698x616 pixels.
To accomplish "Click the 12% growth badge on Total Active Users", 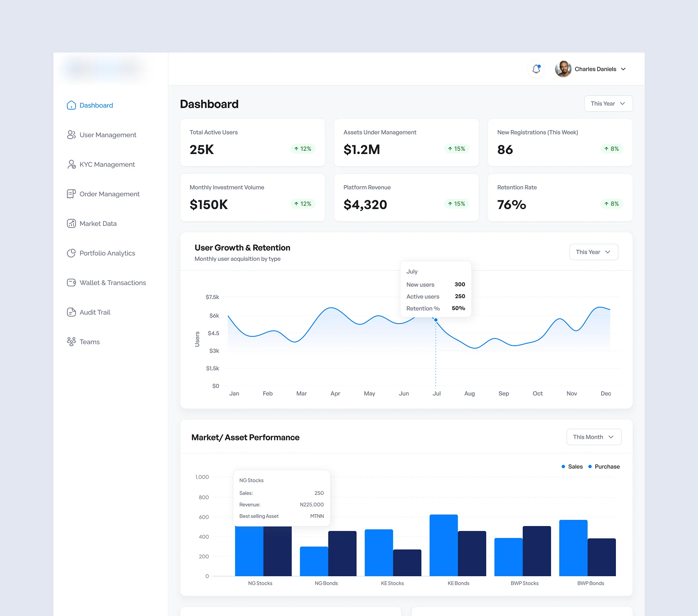I will click(303, 149).
